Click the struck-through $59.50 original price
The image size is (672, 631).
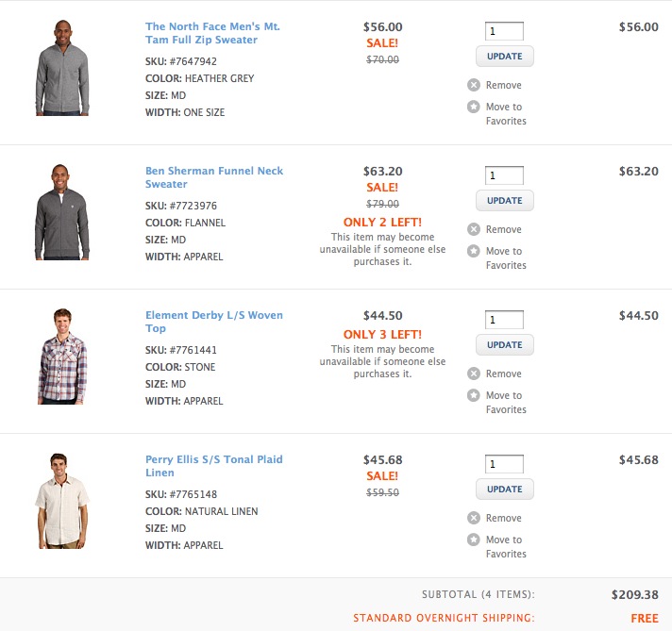coord(382,492)
